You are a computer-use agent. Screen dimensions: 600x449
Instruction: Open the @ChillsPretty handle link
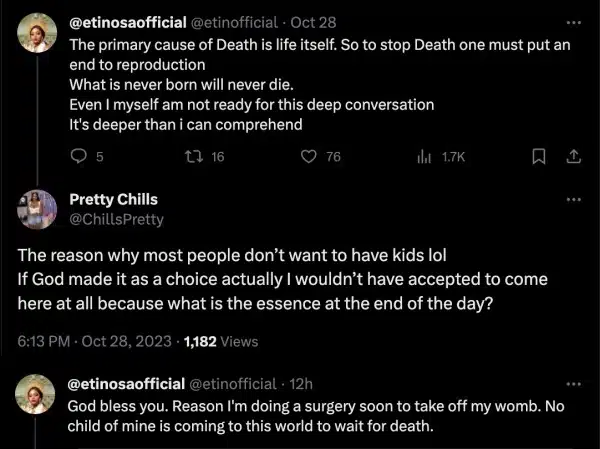point(115,219)
